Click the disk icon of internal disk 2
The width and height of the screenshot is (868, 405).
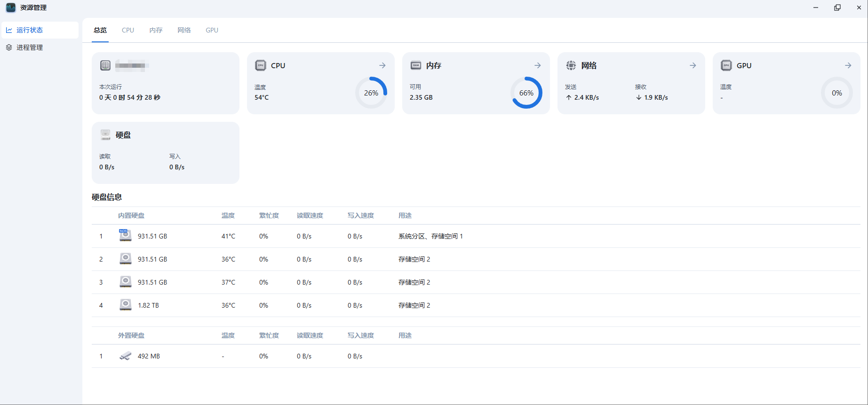pos(126,259)
